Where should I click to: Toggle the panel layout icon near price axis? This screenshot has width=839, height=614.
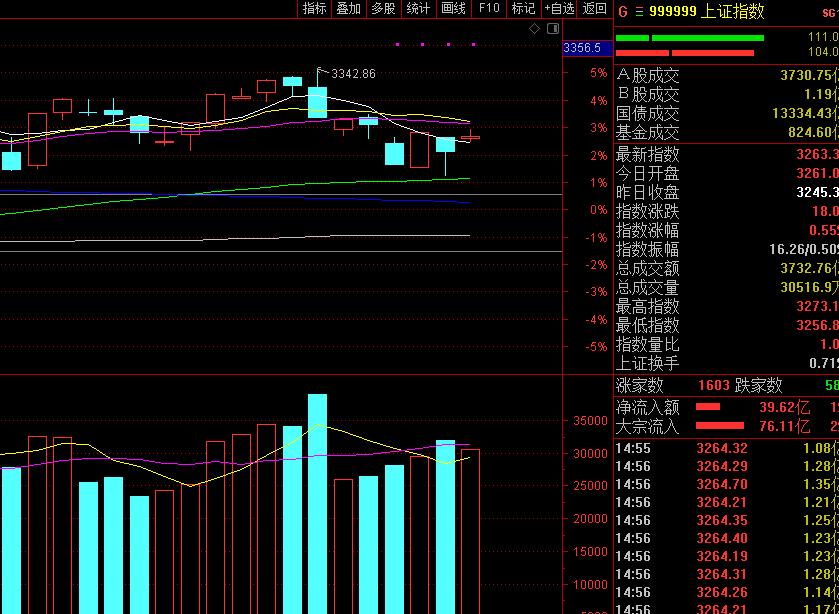pos(554,29)
